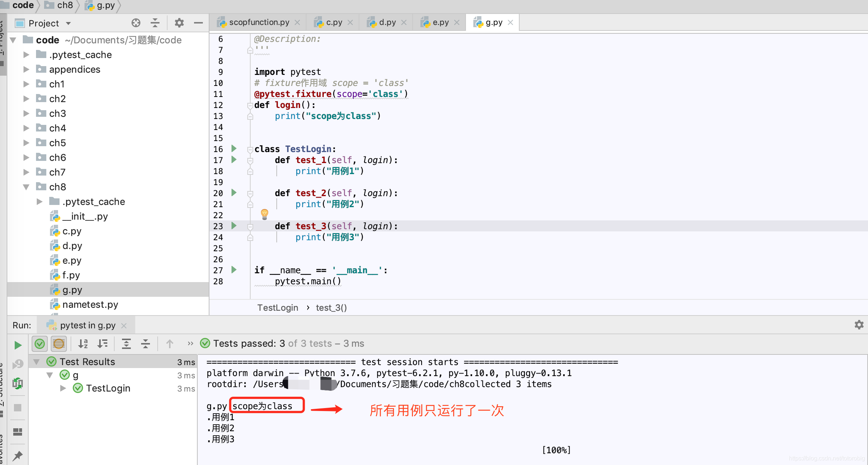
Task: Collapse all nodes in the Project panel
Action: [155, 23]
